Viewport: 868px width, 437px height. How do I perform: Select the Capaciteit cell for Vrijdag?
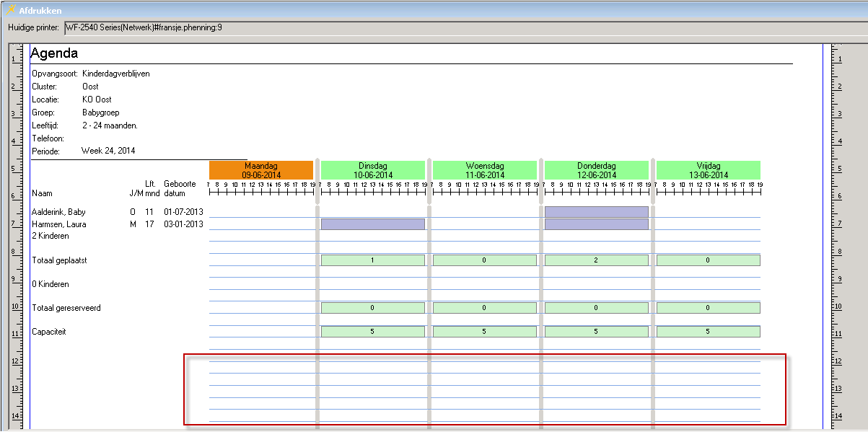coord(708,332)
